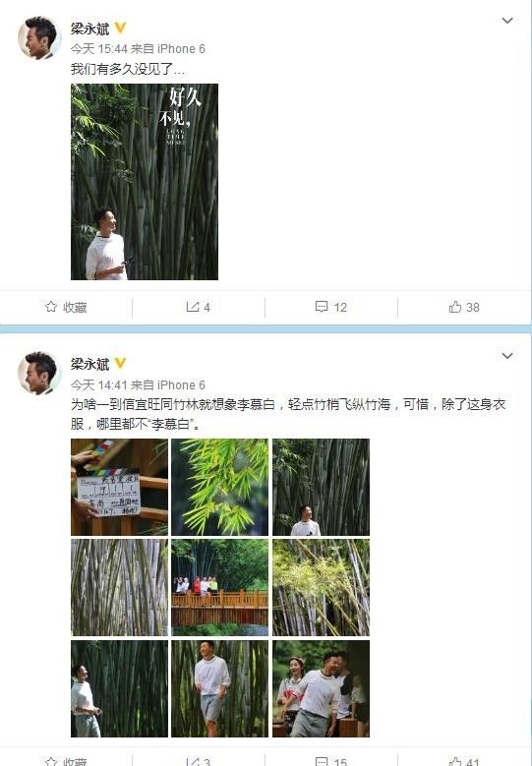Click verified badge on second post author
Screen dimensions: 532x766
[120, 364]
